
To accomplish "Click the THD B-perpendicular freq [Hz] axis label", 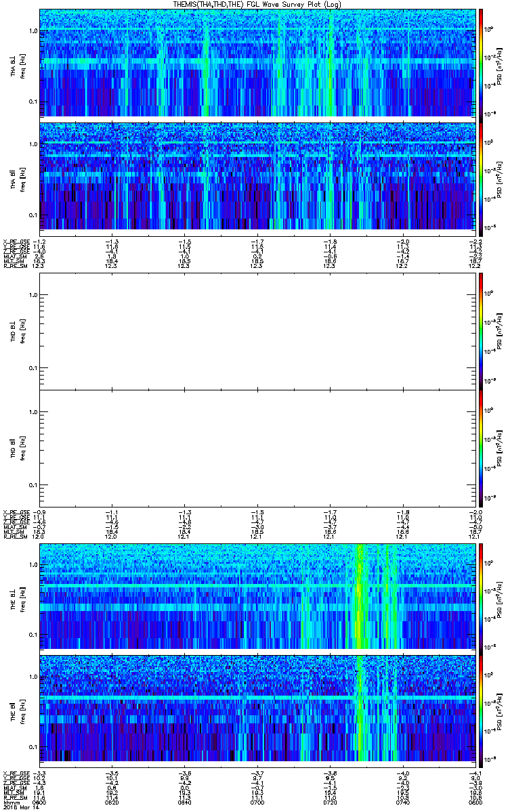I will pos(22,331).
